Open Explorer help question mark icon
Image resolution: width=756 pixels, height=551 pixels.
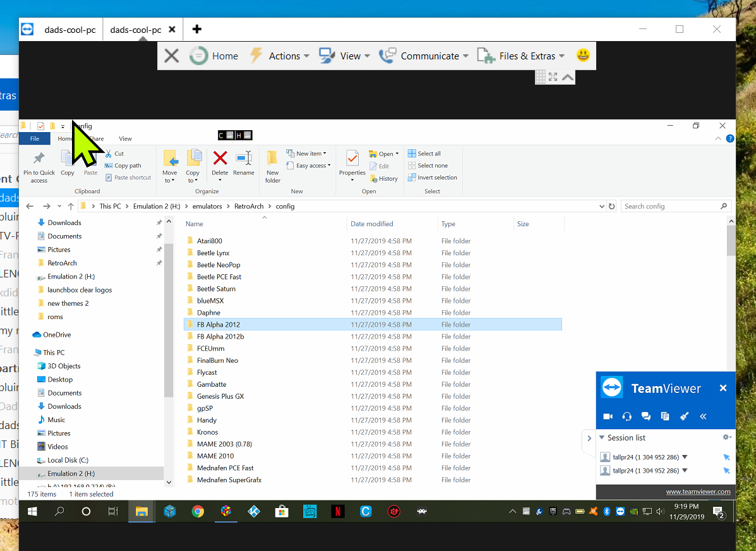coord(730,138)
